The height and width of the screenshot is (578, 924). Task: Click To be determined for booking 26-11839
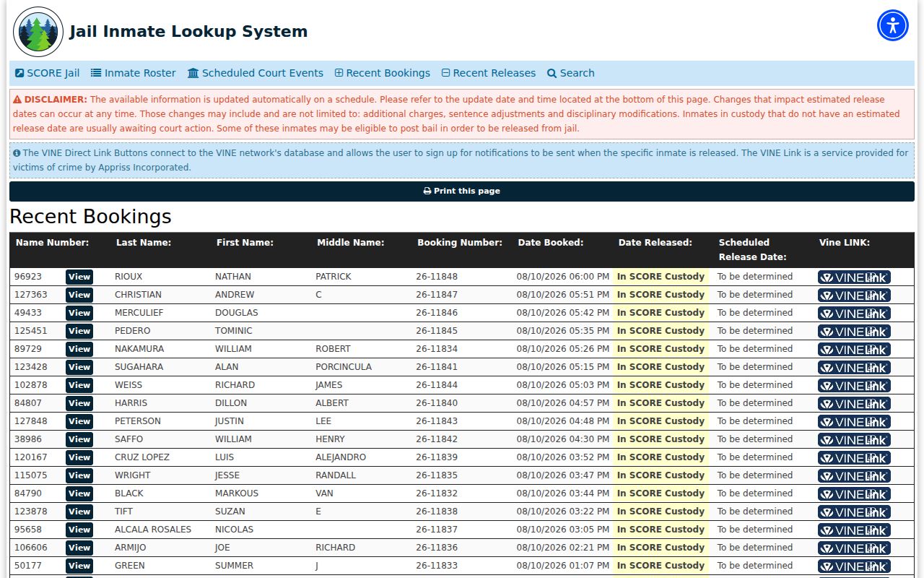755,457
